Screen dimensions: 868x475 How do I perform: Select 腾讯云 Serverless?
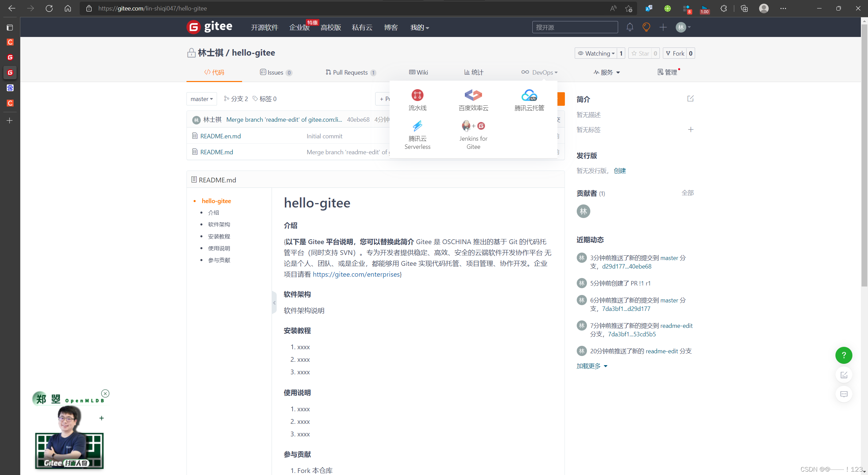(417, 135)
